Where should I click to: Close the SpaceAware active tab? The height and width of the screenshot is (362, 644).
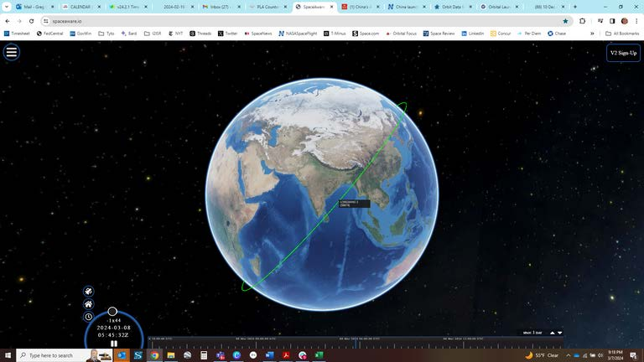(x=331, y=7)
